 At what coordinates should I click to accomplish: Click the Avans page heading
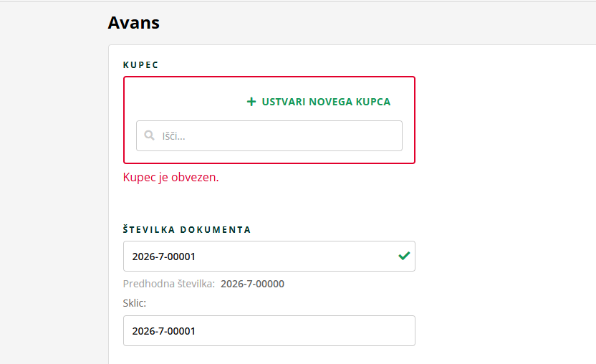(x=133, y=23)
